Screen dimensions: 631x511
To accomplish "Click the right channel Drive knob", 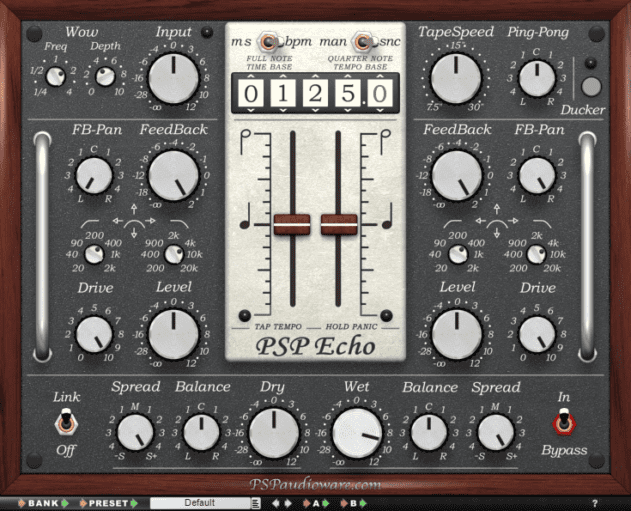I will pos(537,334).
